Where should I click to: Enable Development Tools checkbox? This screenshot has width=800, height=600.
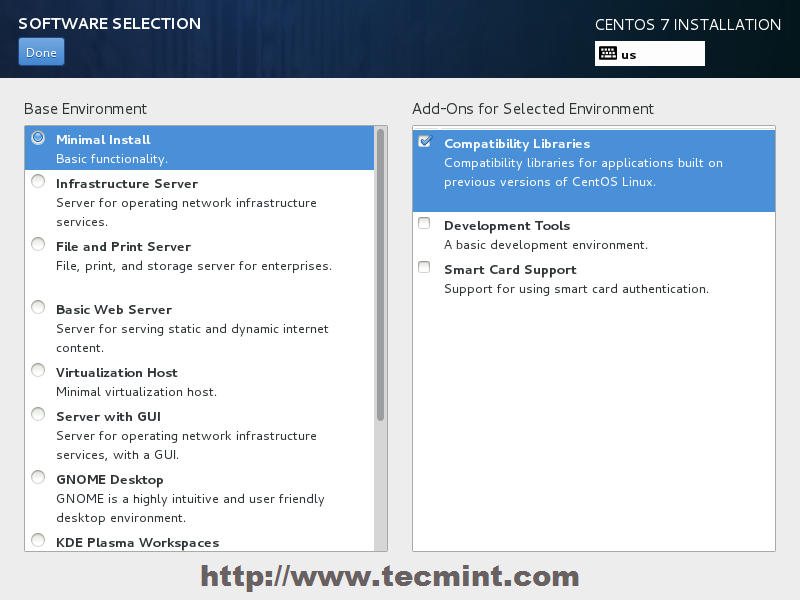coord(424,223)
